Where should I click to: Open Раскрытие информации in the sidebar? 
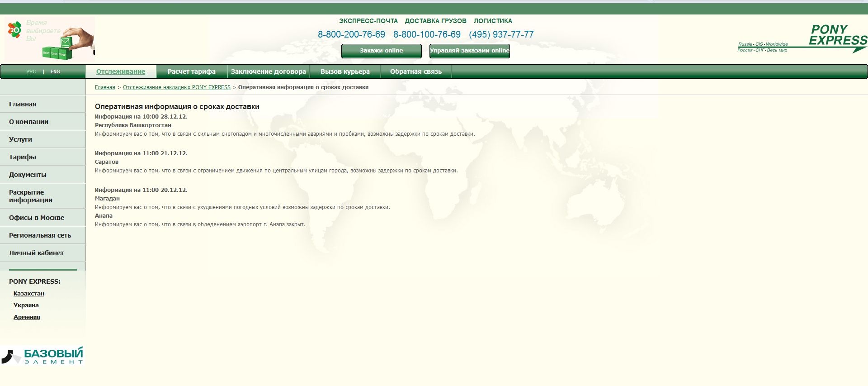[x=42, y=196]
